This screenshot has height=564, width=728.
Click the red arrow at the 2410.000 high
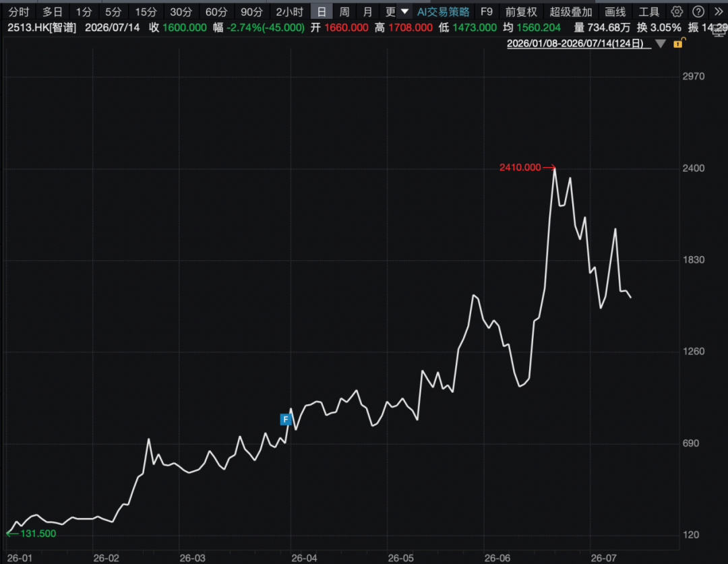[549, 168]
